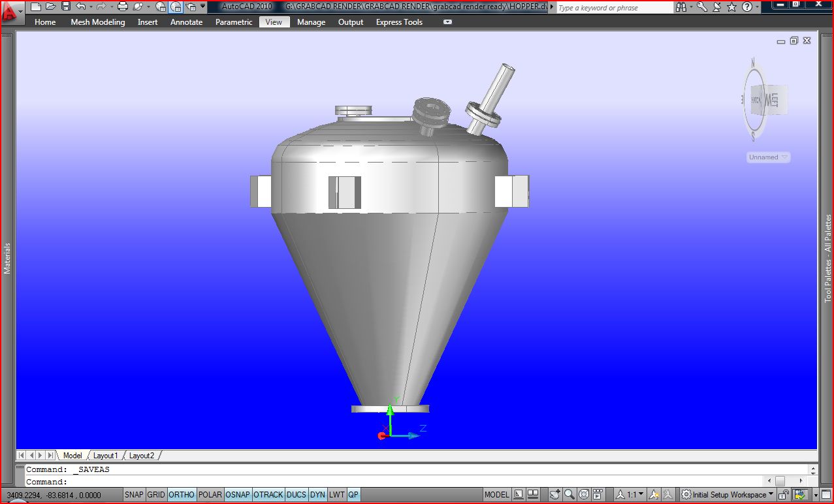Open Help menu dropdown arrow
834x504 pixels.
coord(758,7)
